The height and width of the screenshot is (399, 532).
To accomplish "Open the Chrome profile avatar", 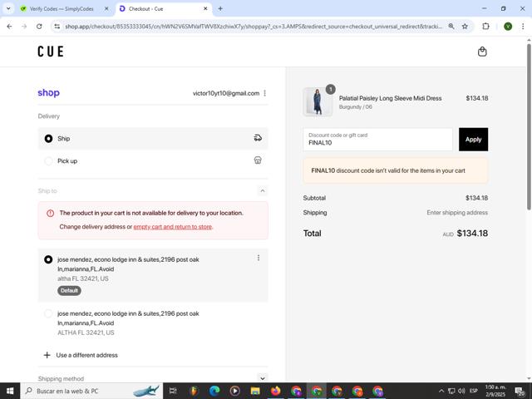I will (508, 27).
